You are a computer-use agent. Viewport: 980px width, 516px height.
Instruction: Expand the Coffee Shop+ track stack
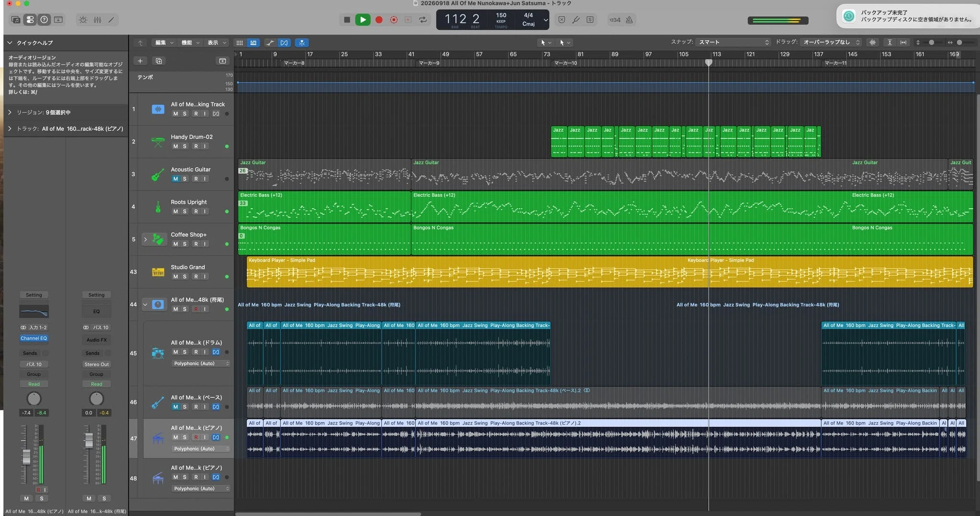point(145,239)
